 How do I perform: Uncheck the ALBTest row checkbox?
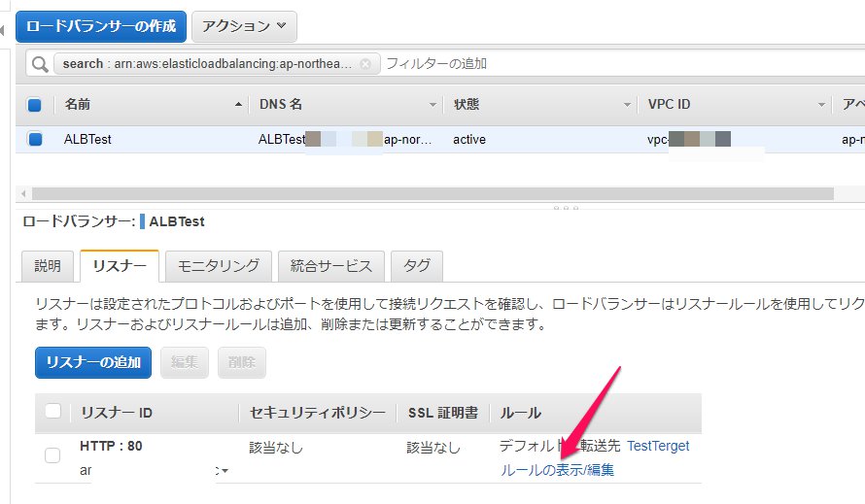pos(35,139)
